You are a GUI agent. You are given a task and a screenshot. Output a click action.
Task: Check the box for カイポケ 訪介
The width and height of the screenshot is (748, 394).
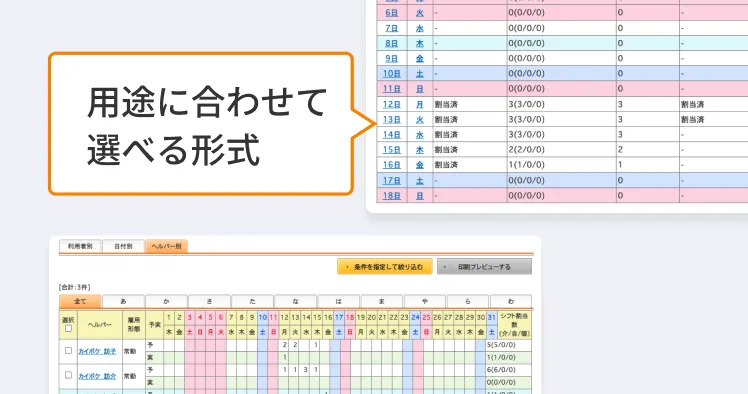68,375
